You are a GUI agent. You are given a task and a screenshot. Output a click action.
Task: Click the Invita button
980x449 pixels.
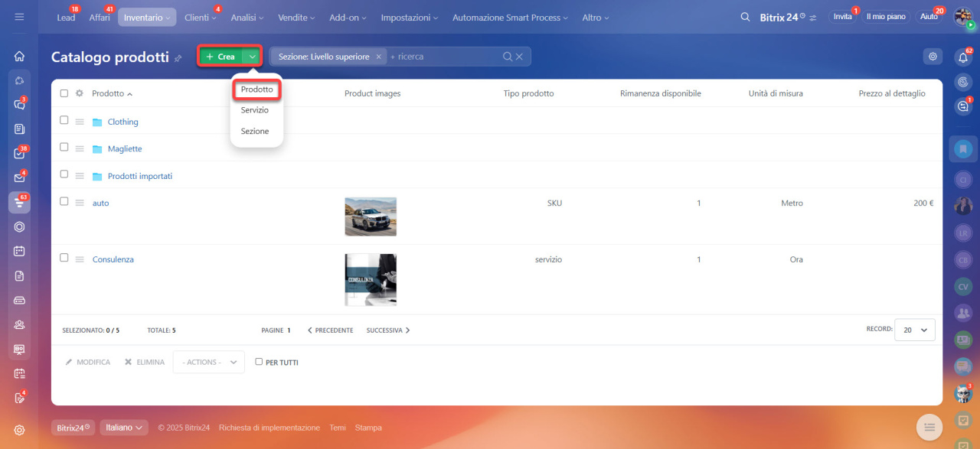click(842, 17)
